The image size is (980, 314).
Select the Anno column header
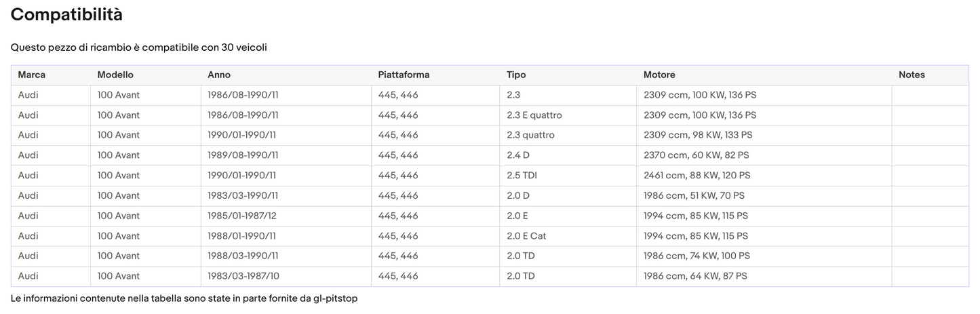point(219,75)
